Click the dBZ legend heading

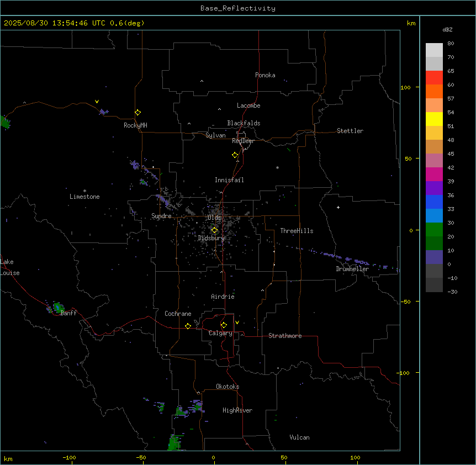point(447,30)
